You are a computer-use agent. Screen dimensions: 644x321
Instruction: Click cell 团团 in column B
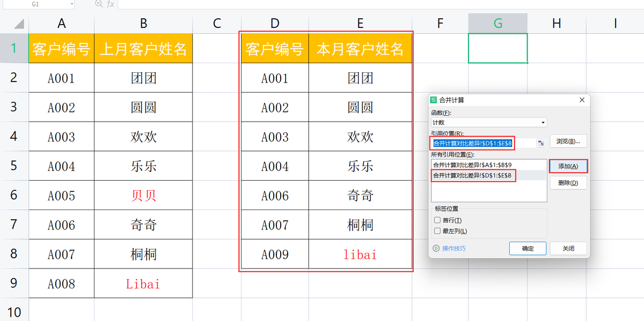pos(143,78)
